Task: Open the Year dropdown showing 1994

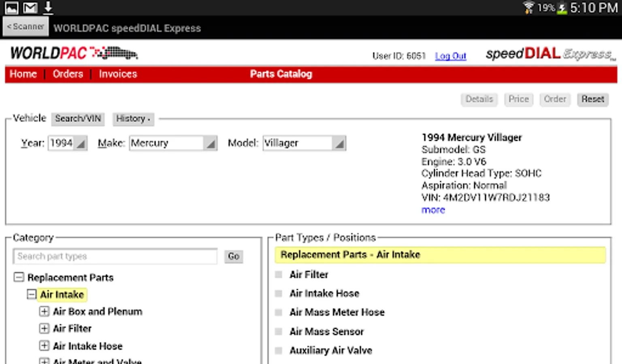Action: 68,143
